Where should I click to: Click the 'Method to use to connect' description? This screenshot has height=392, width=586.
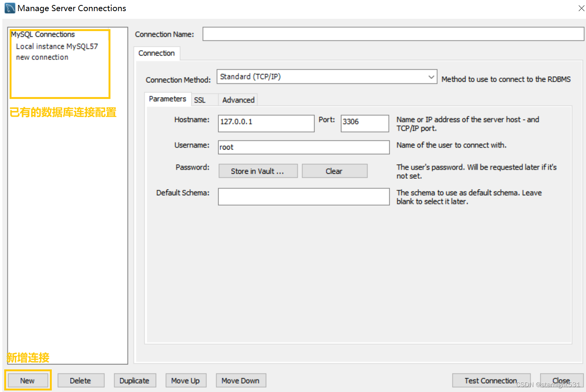click(x=506, y=79)
